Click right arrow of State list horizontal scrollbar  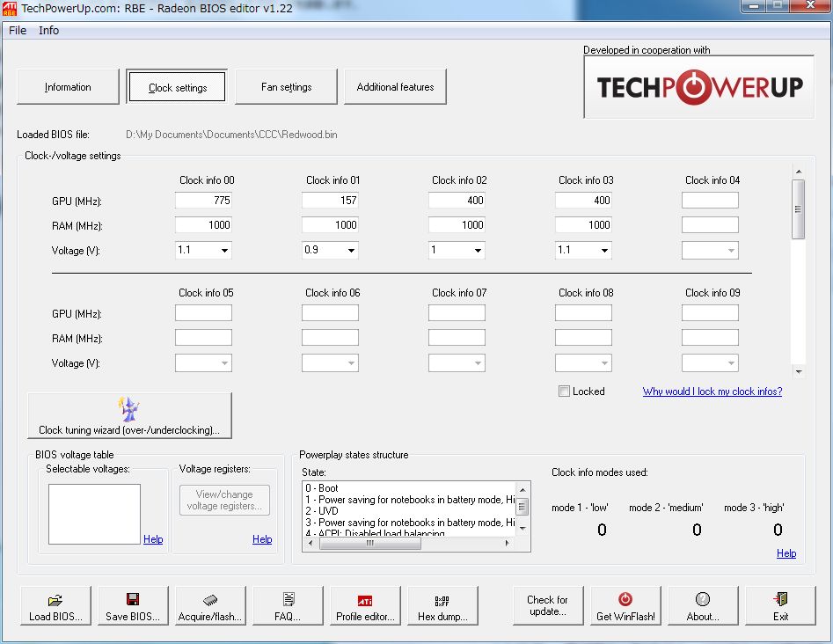[508, 543]
